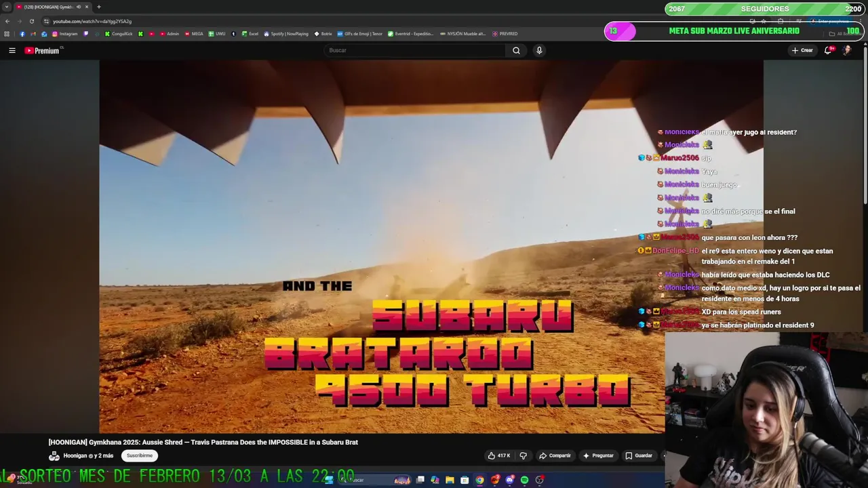Open the YouTube guide hamburger menu

[x=12, y=50]
